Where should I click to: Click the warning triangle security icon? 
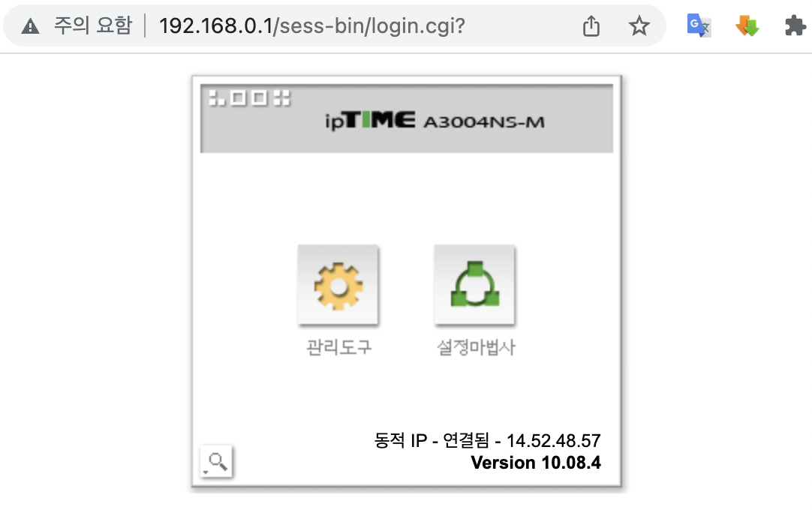pos(31,26)
